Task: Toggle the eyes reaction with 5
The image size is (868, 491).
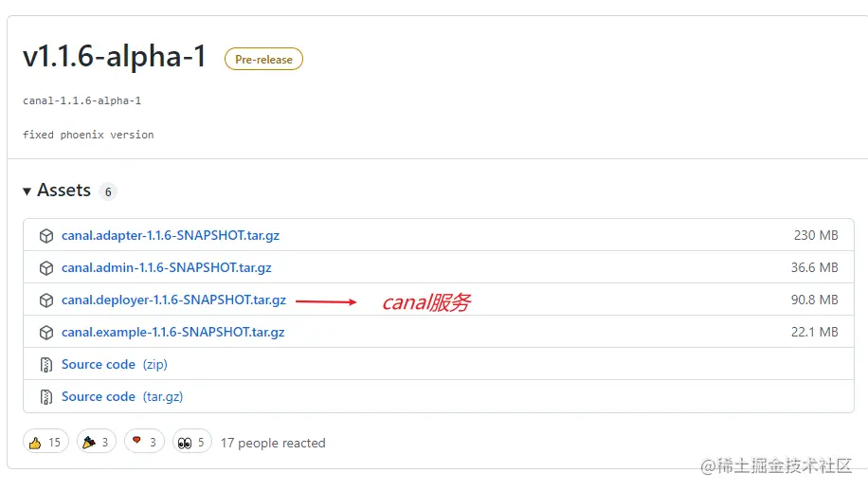Action: pyautogui.click(x=191, y=442)
